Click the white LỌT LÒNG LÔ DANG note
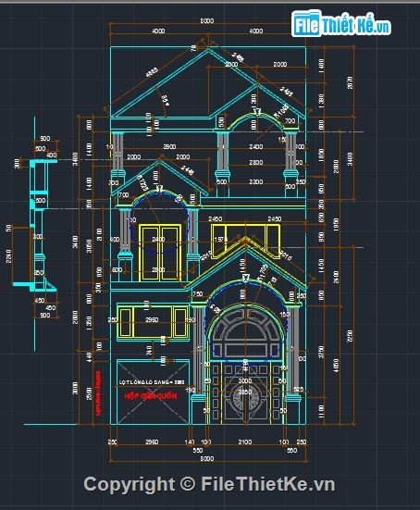Viewport: 420px width, 510px height. pos(152,382)
